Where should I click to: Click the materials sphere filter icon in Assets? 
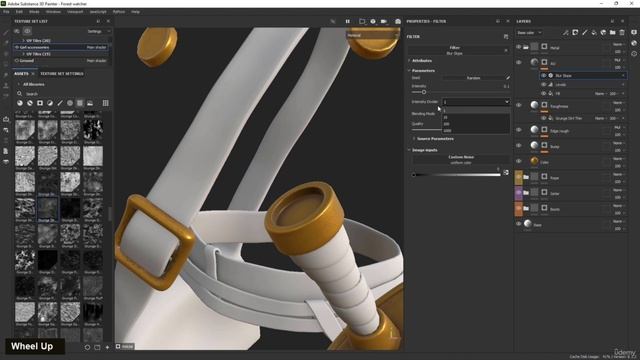(20, 103)
